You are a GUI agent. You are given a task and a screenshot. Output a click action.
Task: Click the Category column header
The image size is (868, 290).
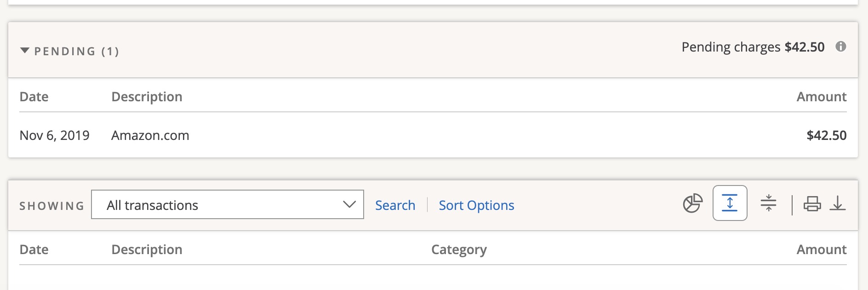[459, 249]
